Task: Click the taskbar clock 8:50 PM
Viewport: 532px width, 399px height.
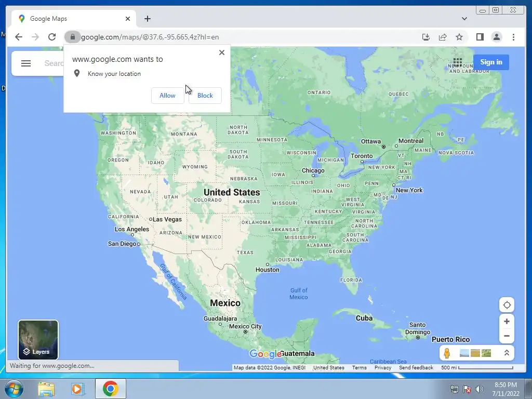Action: pyautogui.click(x=506, y=385)
